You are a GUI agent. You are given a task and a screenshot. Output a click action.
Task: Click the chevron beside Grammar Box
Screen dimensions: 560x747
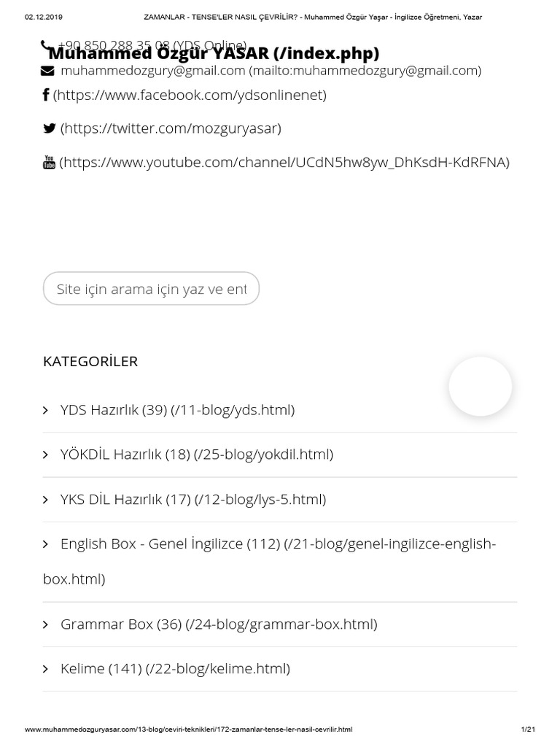click(46, 624)
